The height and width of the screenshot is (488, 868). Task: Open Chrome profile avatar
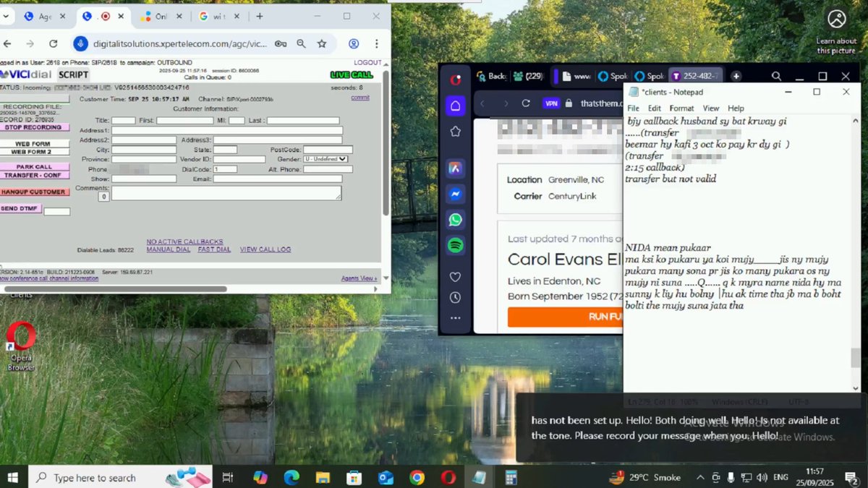pos(354,44)
